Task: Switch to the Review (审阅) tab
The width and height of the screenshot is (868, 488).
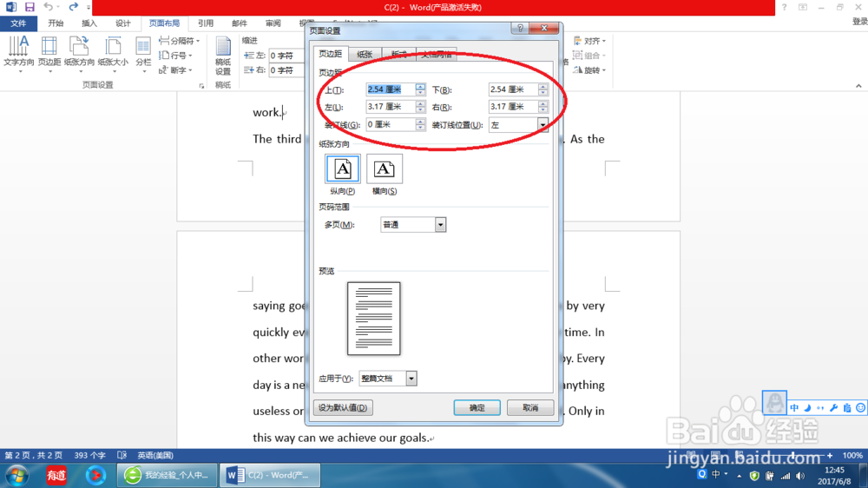Action: point(273,23)
